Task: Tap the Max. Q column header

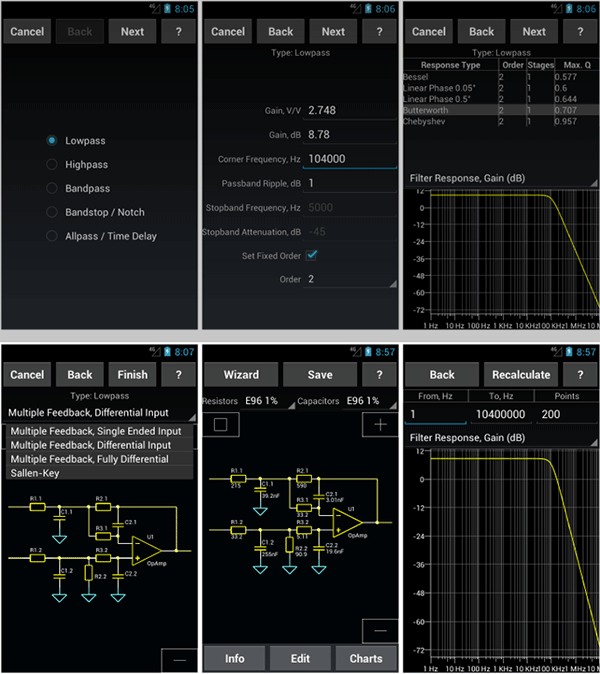Action: pos(577,65)
